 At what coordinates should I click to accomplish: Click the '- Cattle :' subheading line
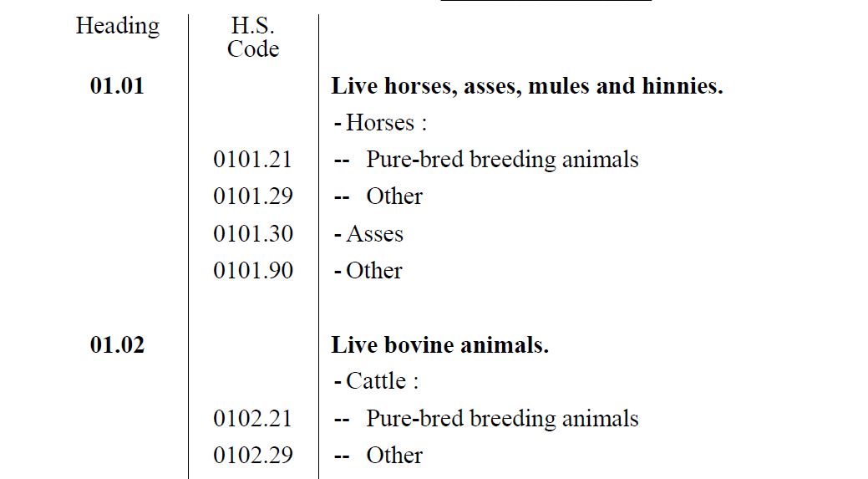point(377,381)
